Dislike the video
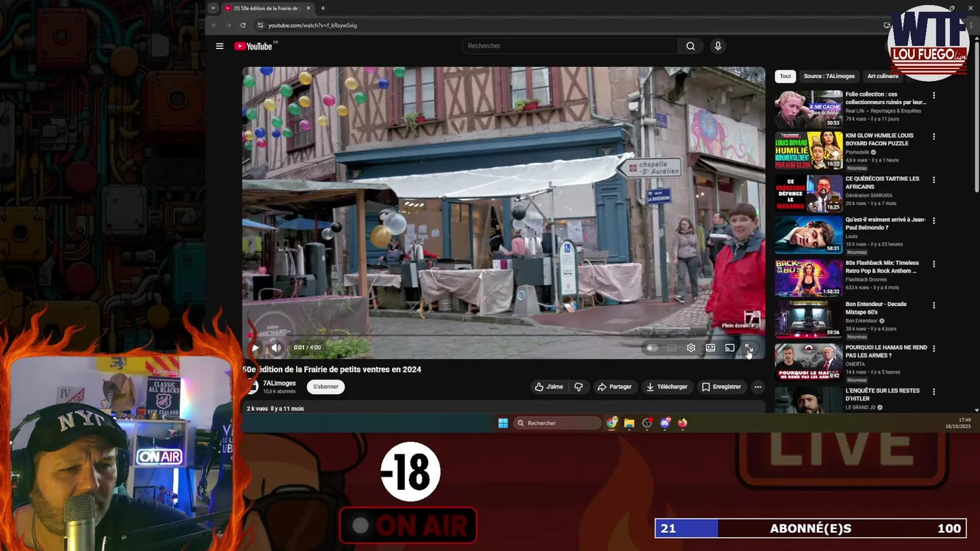Viewport: 980px width, 551px height. (x=579, y=386)
